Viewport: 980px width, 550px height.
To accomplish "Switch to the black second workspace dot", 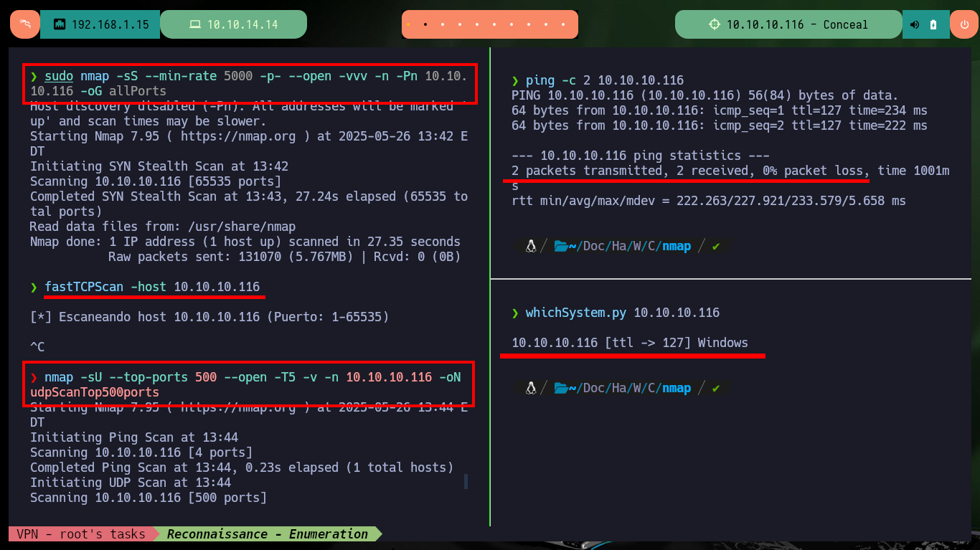I will coord(425,24).
